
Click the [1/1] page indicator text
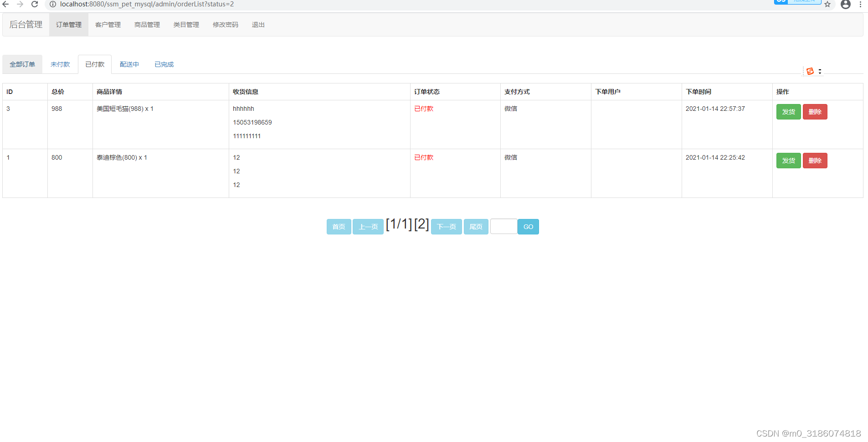399,224
